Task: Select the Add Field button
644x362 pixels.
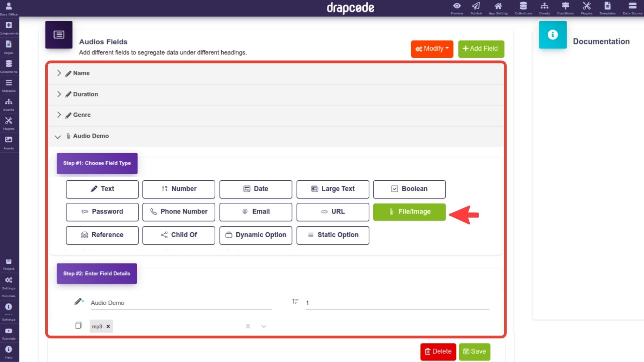Action: click(x=481, y=48)
